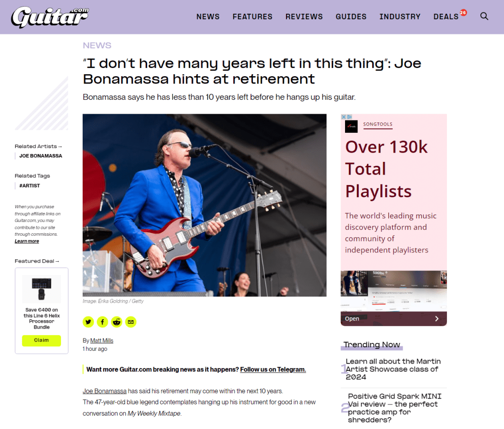Open Matt Mills author page
This screenshot has width=504, height=429.
pyautogui.click(x=101, y=340)
